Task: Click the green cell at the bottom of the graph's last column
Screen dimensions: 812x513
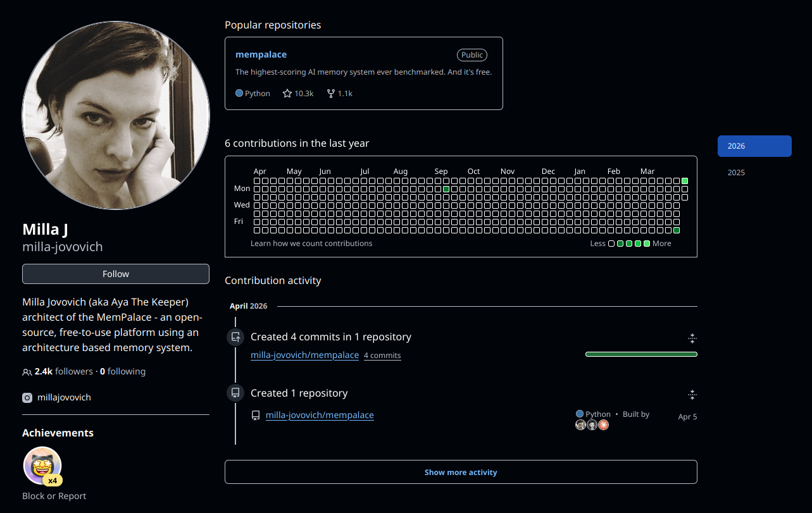Action: coord(677,230)
